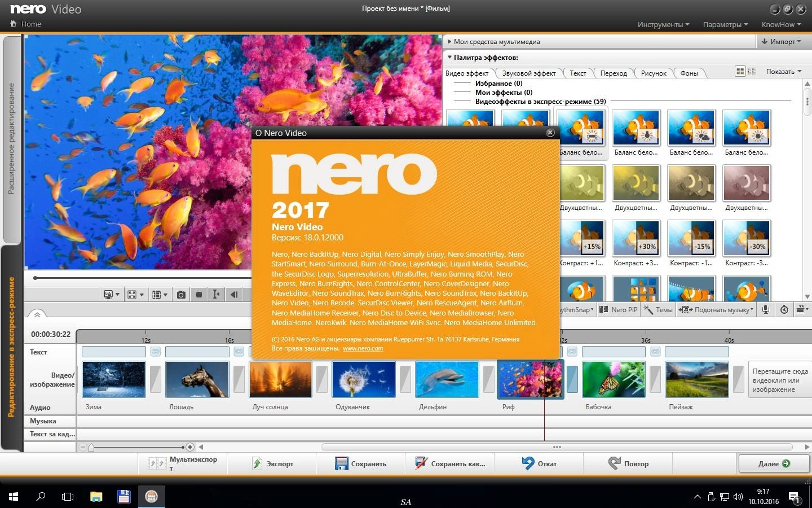812x508 pixels.
Task: Select the Пейзаж clip thumbnail
Action: tap(697, 379)
